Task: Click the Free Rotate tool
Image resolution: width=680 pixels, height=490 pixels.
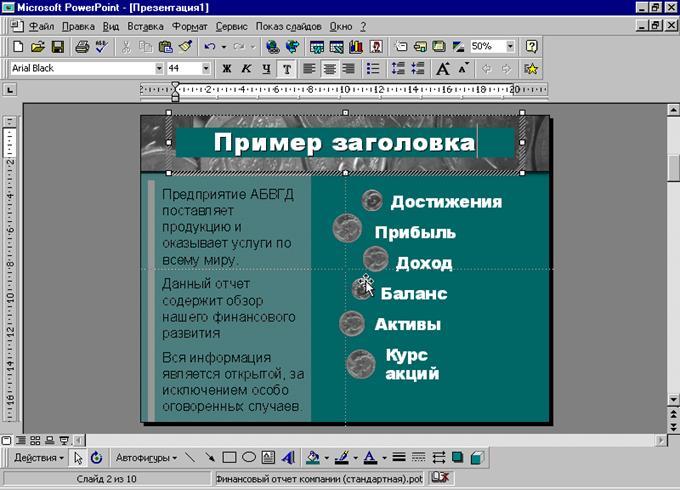Action: tap(96, 457)
